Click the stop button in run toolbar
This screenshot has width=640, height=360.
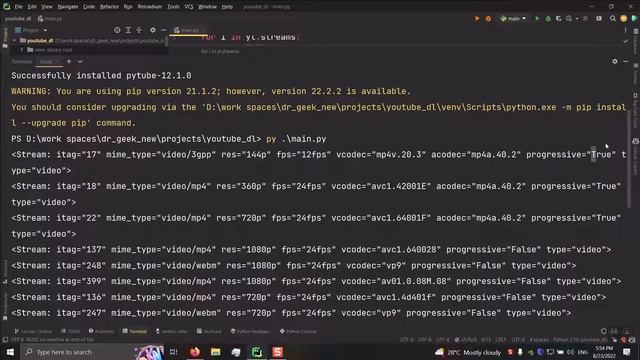[x=585, y=19]
